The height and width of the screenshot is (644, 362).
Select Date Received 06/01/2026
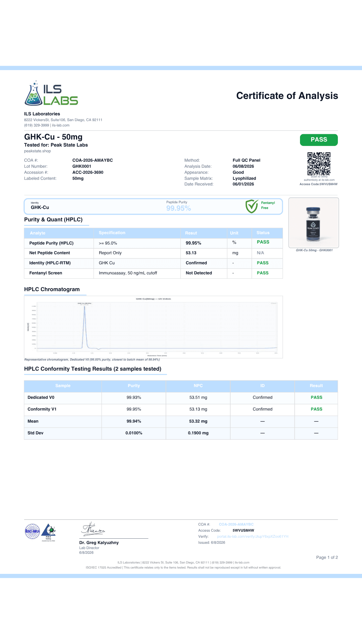coord(243,184)
